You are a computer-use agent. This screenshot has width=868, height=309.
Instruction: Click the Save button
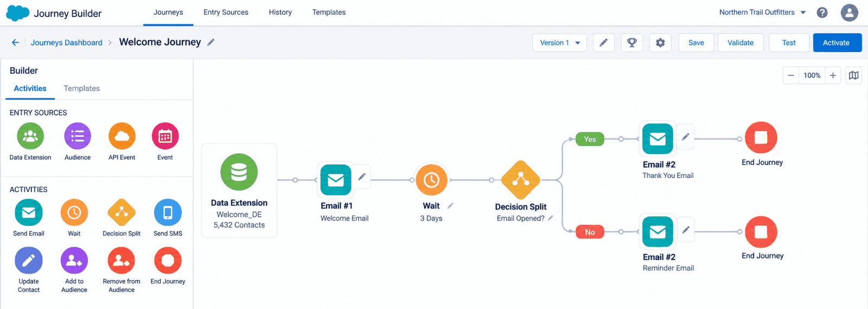(696, 43)
